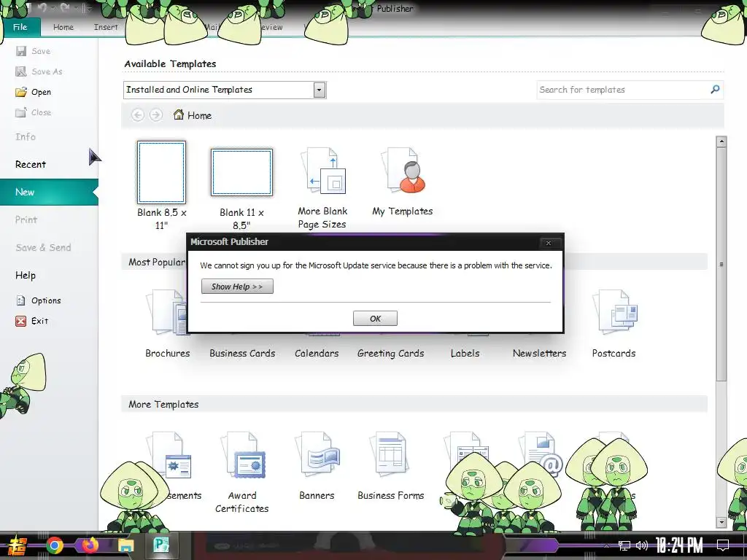Click Open in the File menu
Viewport: 747px width, 560px height.
tap(34, 92)
